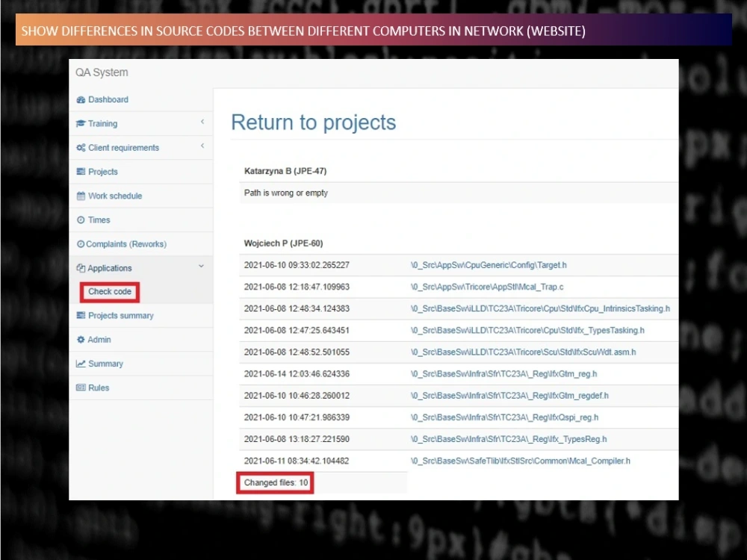Select timestamp 2021-06-08 12:18:47.109963

pyautogui.click(x=297, y=287)
